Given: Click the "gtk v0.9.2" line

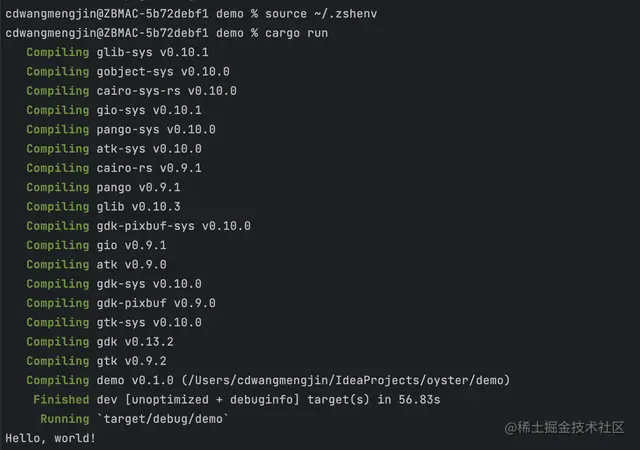Looking at the screenshot, I should 131,361.
